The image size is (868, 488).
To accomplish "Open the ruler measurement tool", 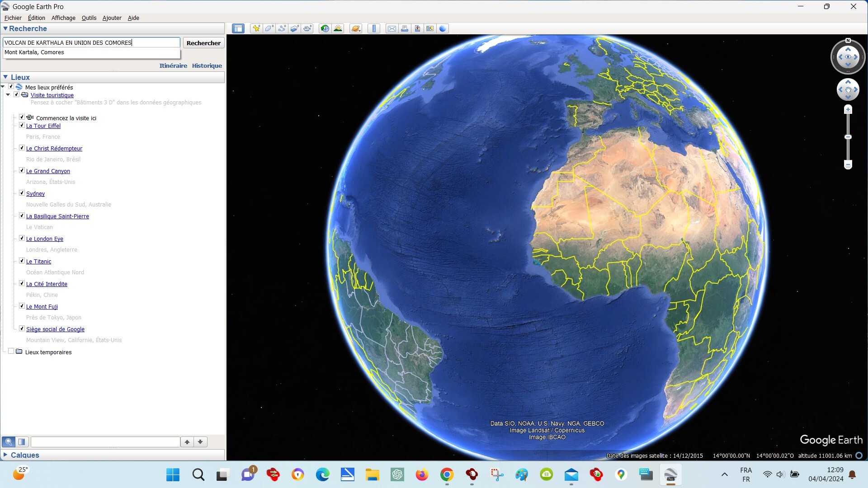I will coord(374,28).
